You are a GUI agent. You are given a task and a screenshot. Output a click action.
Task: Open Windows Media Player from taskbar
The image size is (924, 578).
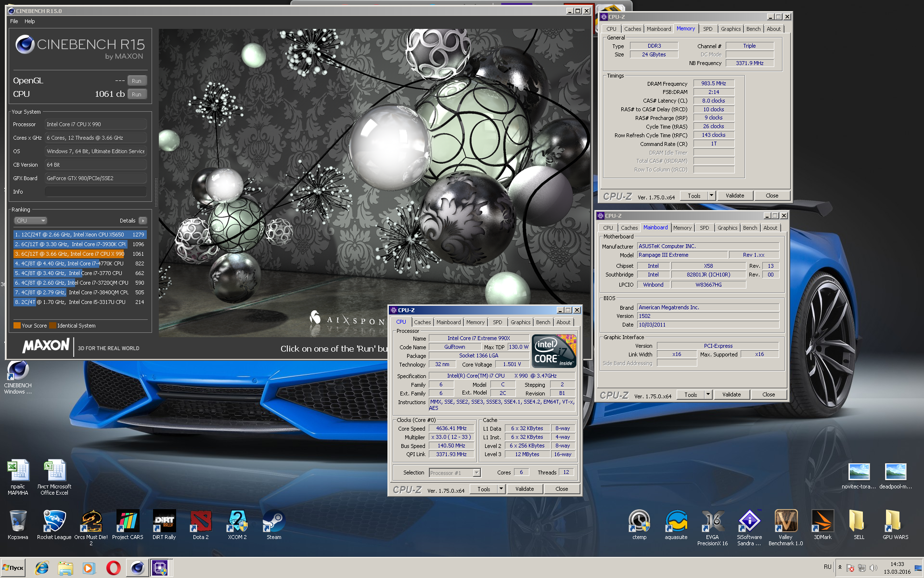click(x=89, y=568)
